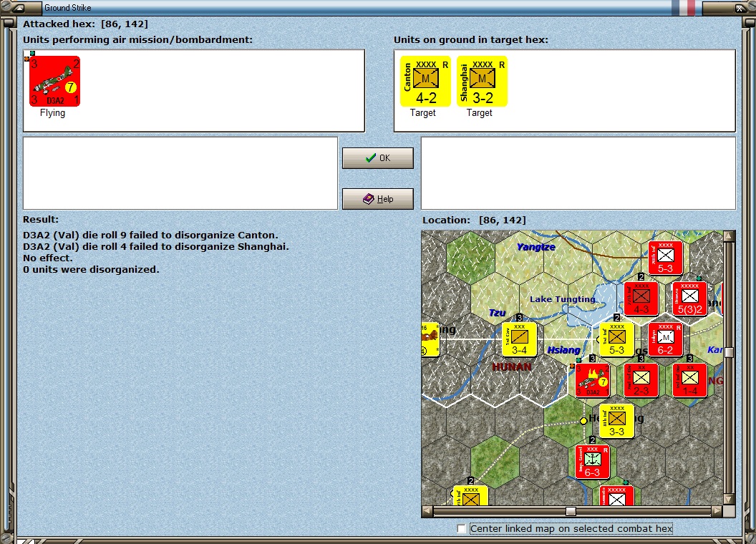This screenshot has width=756, height=544.
Task: Click the HUNAN province label on map
Action: point(512,367)
